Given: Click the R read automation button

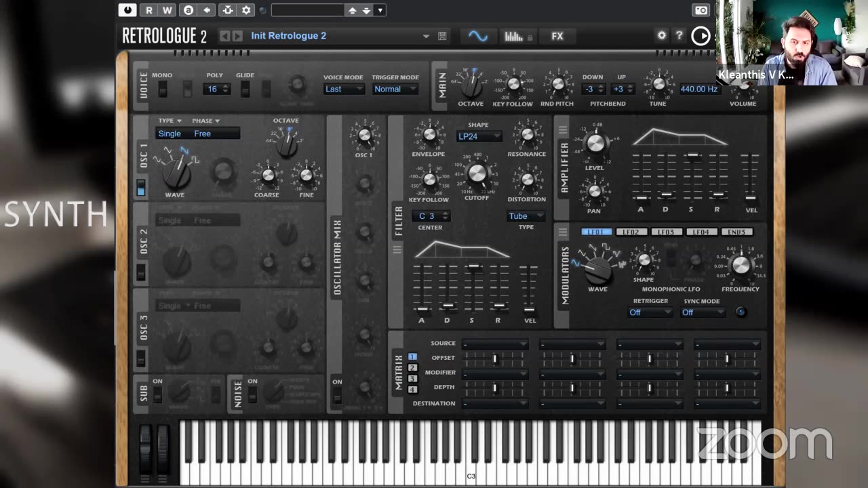Looking at the screenshot, I should [149, 10].
